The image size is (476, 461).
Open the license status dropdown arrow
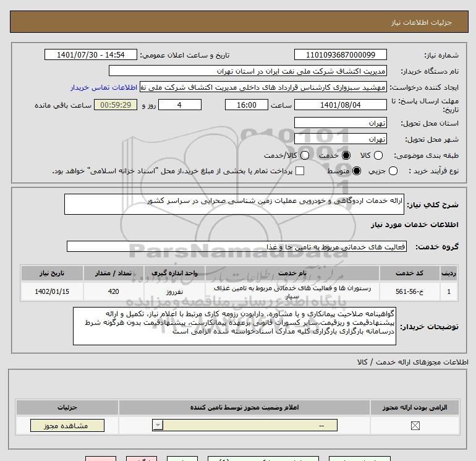coord(158,425)
